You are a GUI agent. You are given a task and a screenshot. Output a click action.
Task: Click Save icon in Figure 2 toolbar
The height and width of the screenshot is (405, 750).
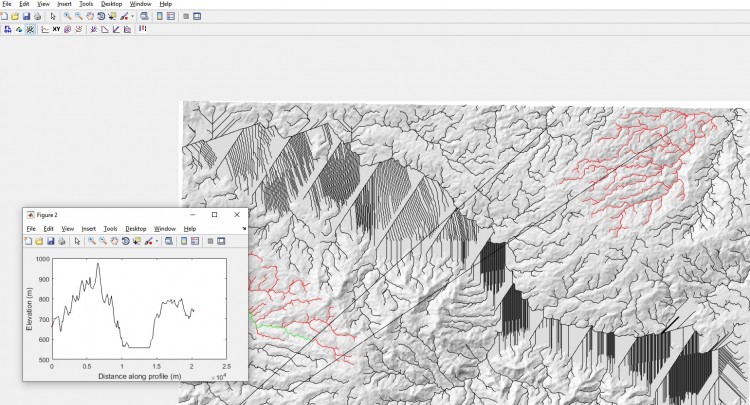point(51,241)
